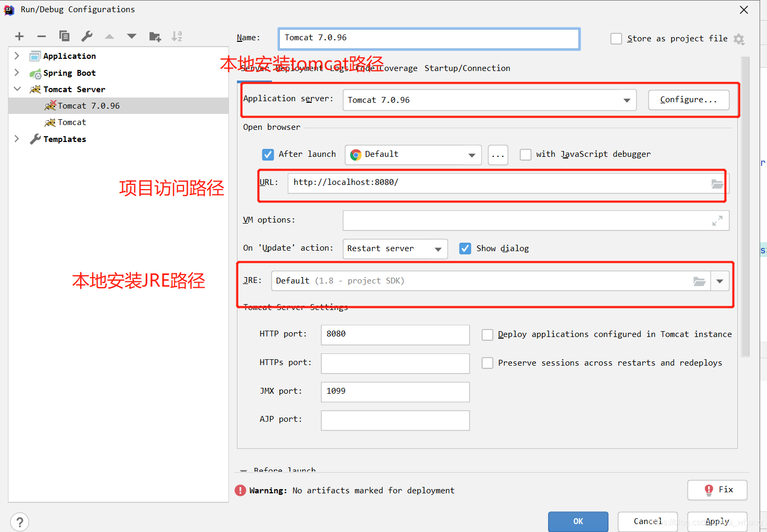Click the Spring Boot icon
This screenshot has height=532, width=767.
[35, 73]
